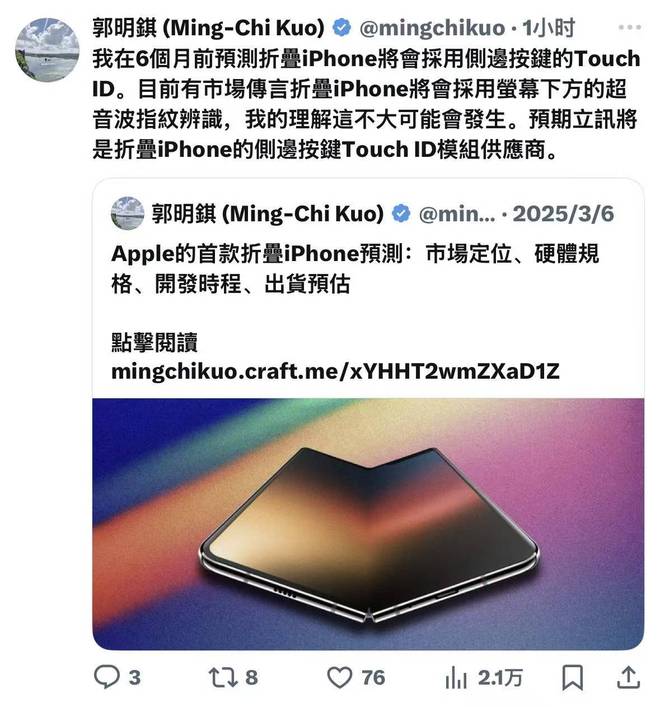Tap the repost arrows icon
This screenshot has height=707, width=660.
tap(223, 677)
